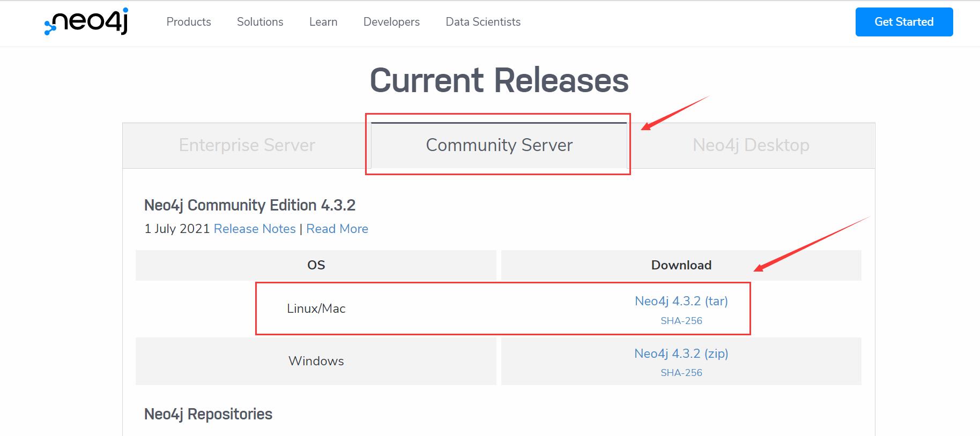Open SHA-256 link under tar download
980x436 pixels.
tap(681, 321)
